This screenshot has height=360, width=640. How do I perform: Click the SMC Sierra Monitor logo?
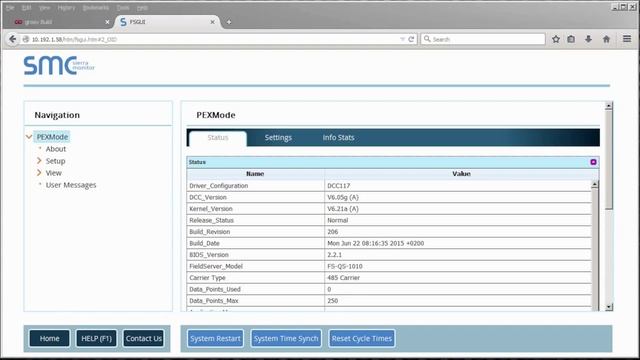click(59, 65)
